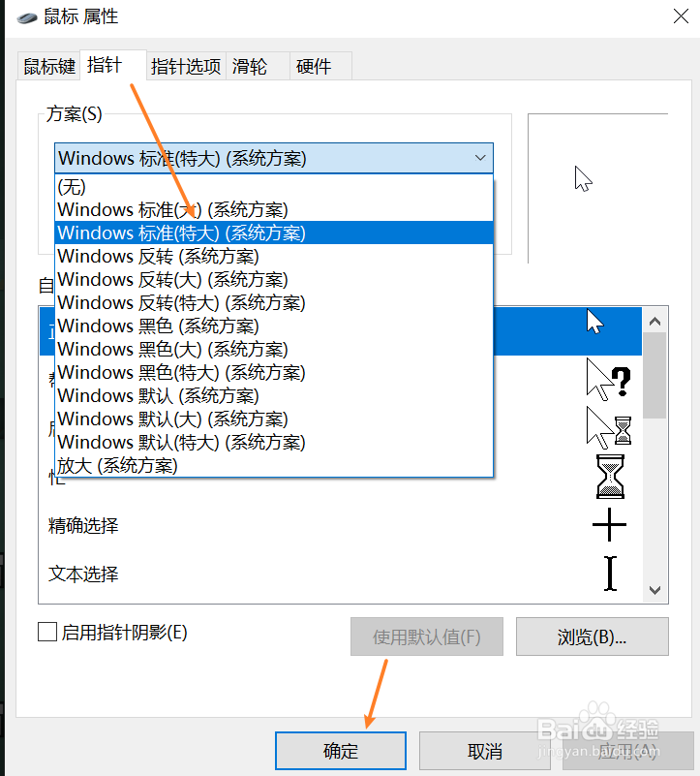The height and width of the screenshot is (776, 700).
Task: Click the 使用默认值(F) button
Action: (427, 636)
